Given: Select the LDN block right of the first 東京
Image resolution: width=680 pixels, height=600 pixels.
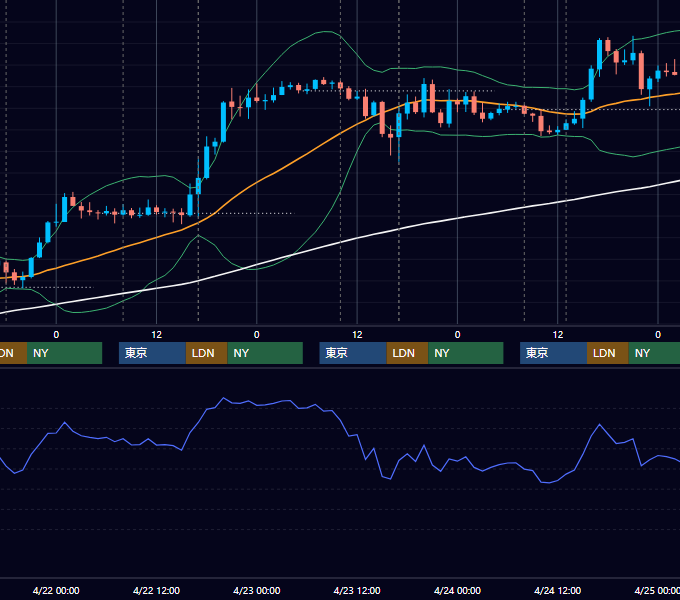Looking at the screenshot, I should click(206, 353).
